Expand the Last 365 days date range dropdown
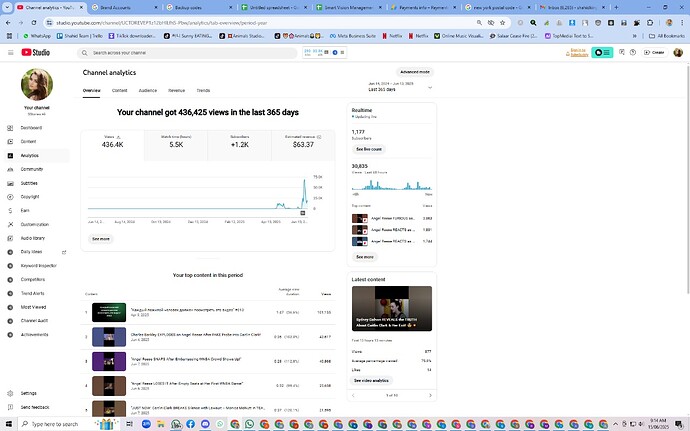Image resolution: width=690 pixels, height=431 pixels. pyautogui.click(x=400, y=87)
